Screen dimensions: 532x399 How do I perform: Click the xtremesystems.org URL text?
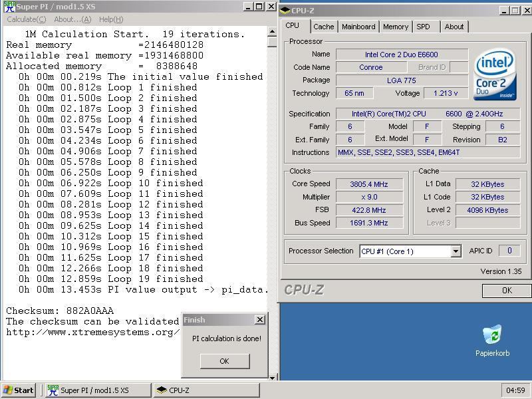click(x=92, y=332)
